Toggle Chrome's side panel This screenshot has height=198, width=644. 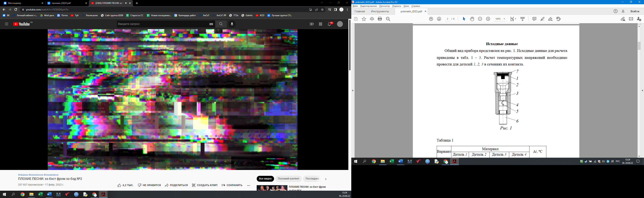tap(336, 10)
